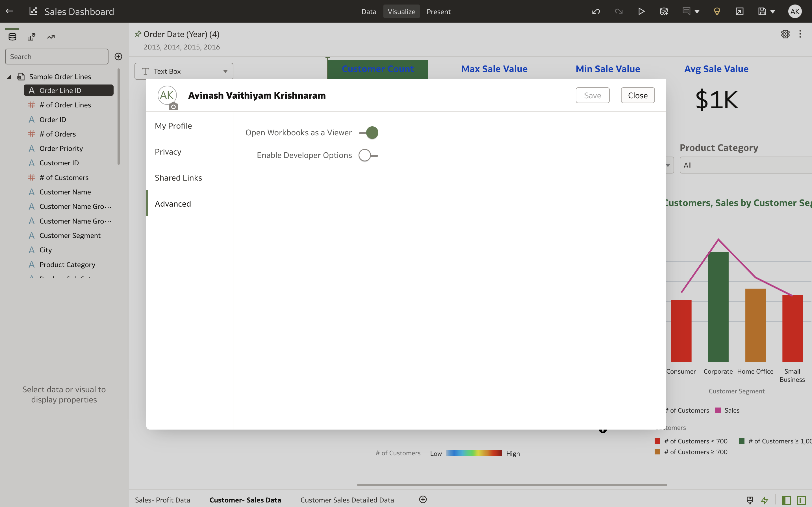Viewport: 812px width, 507px height.
Task: Open the Auto Insights lightbulb tool
Action: pyautogui.click(x=717, y=11)
